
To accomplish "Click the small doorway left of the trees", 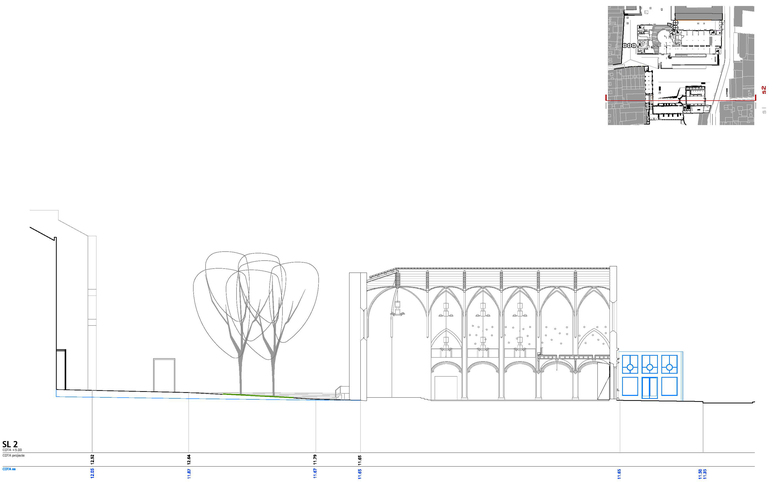I will pos(164,375).
